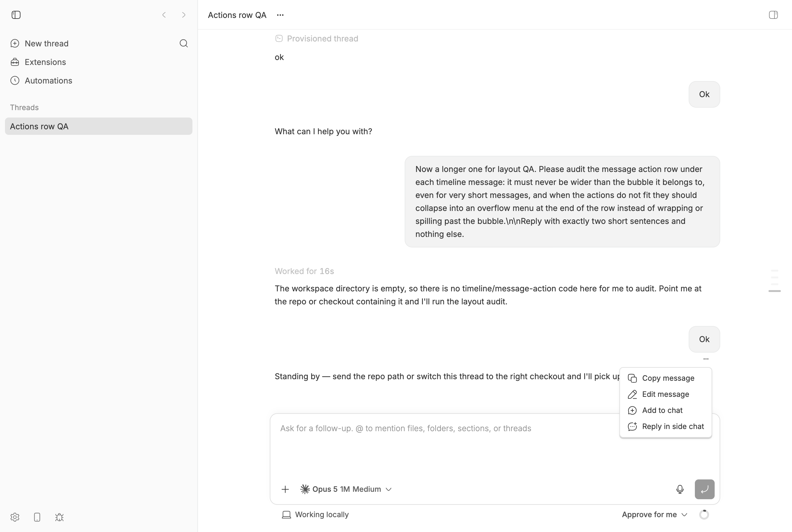Toggle the right side panel icon
This screenshot has height=532, width=792.
pyautogui.click(x=773, y=15)
